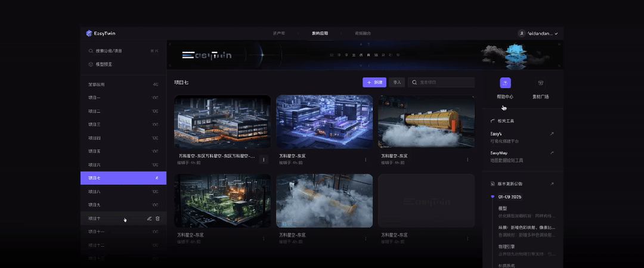This screenshot has width=644, height=268.
Task: Open three-dot menu on smoky pipeline card
Action: pyautogui.click(x=366, y=238)
